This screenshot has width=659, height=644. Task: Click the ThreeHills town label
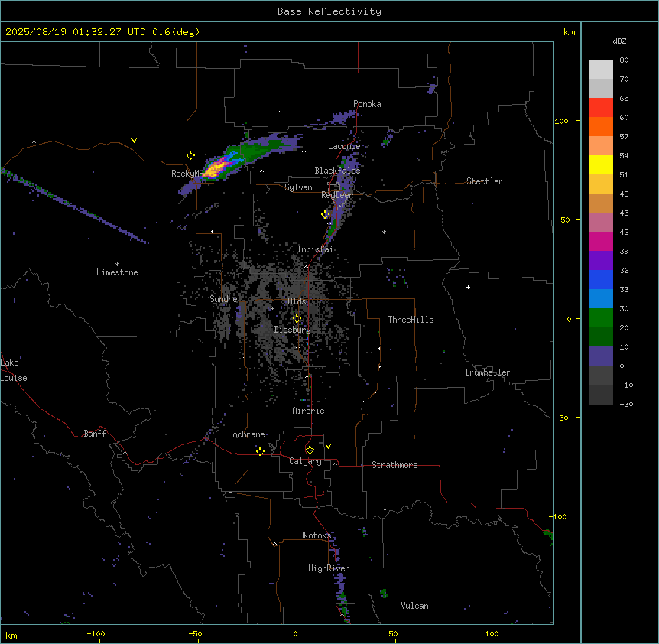pos(411,320)
